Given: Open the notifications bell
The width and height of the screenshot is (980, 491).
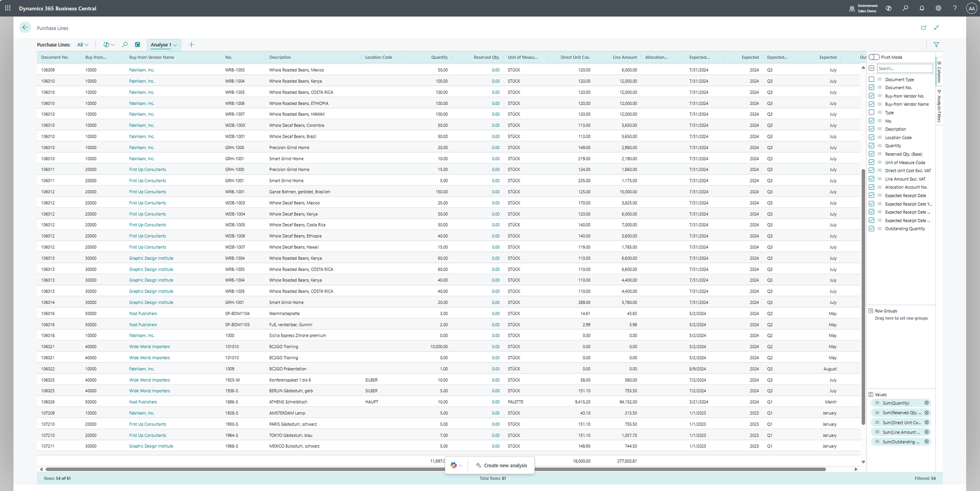Looking at the screenshot, I should pyautogui.click(x=922, y=8).
